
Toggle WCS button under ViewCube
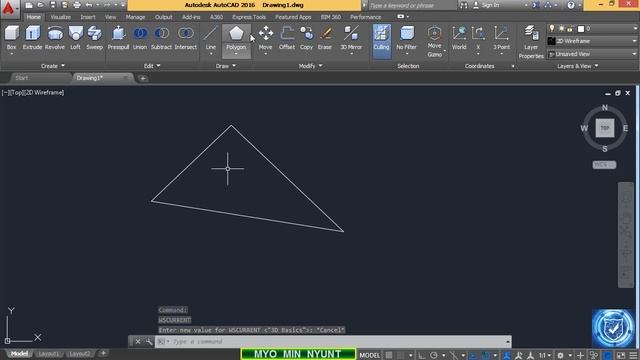pyautogui.click(x=604, y=165)
